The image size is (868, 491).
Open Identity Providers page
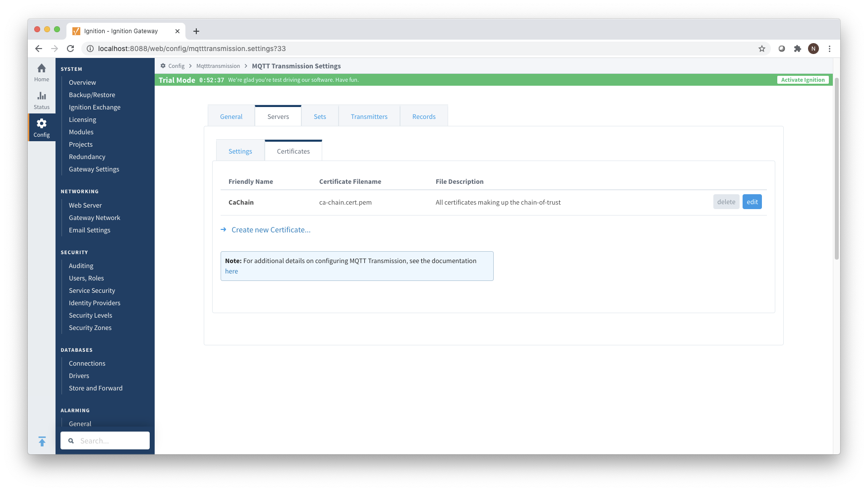pyautogui.click(x=95, y=303)
